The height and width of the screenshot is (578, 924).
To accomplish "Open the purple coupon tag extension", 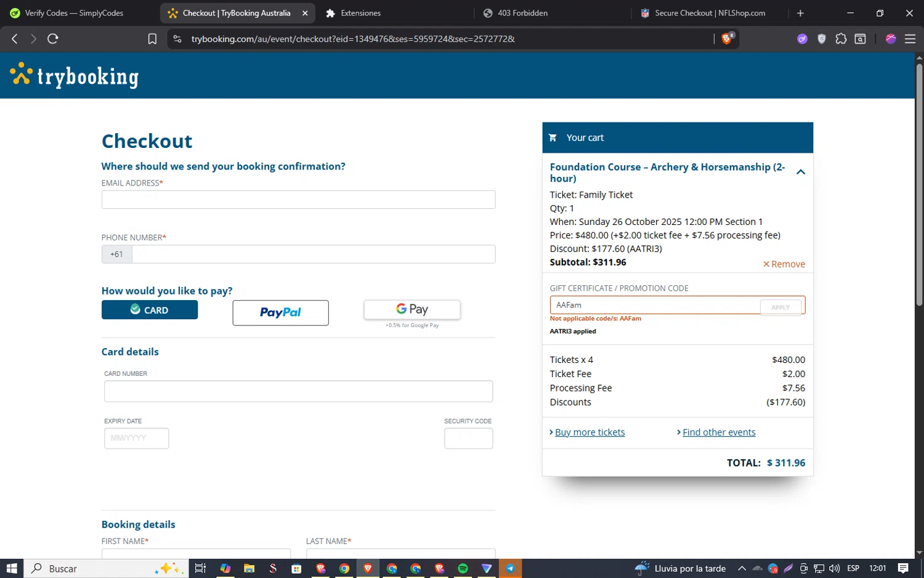I will tap(802, 39).
